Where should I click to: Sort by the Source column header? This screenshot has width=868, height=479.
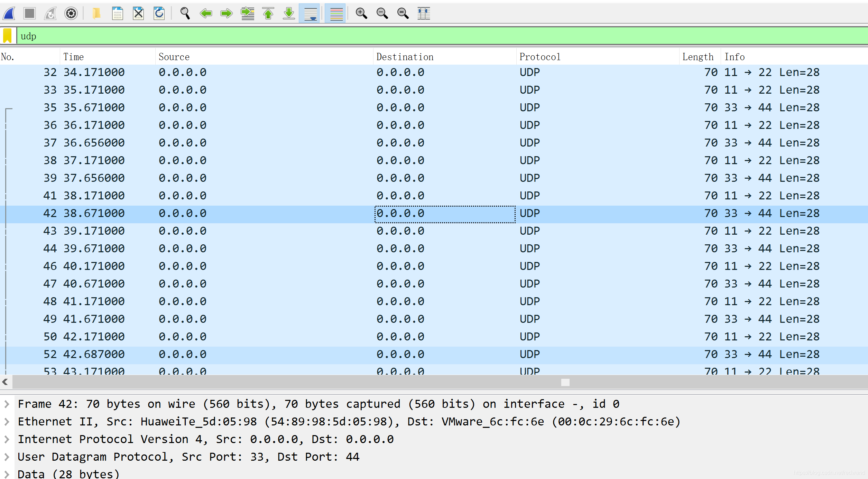tap(264, 57)
